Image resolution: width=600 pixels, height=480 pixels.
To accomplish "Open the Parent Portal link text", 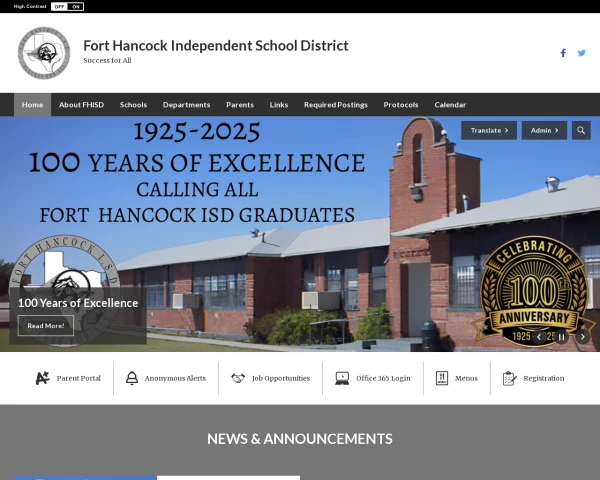I will (x=79, y=378).
